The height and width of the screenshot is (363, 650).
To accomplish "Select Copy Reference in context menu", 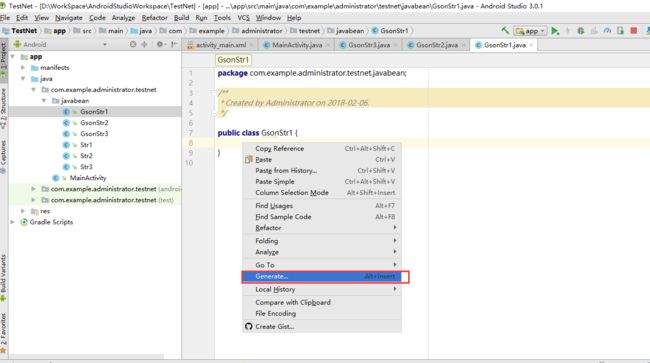I will point(322,148).
